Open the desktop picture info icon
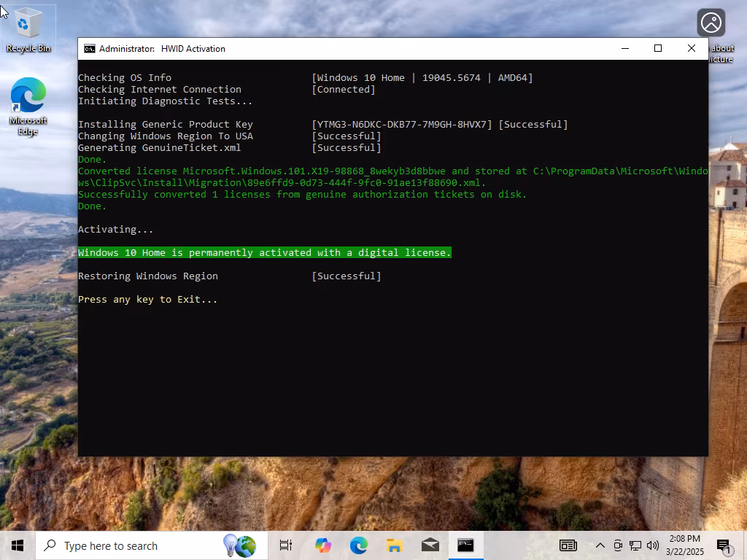Image resolution: width=747 pixels, height=560 pixels. (711, 23)
